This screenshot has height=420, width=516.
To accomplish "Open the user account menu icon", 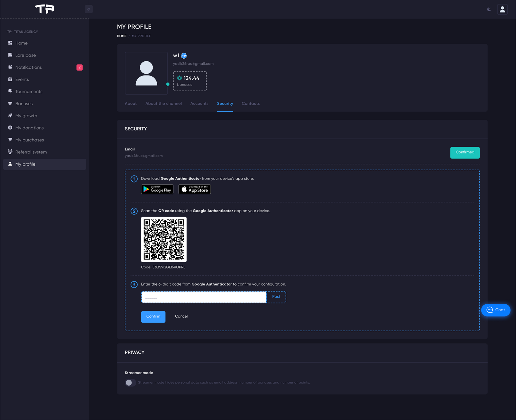I will [x=502, y=9].
